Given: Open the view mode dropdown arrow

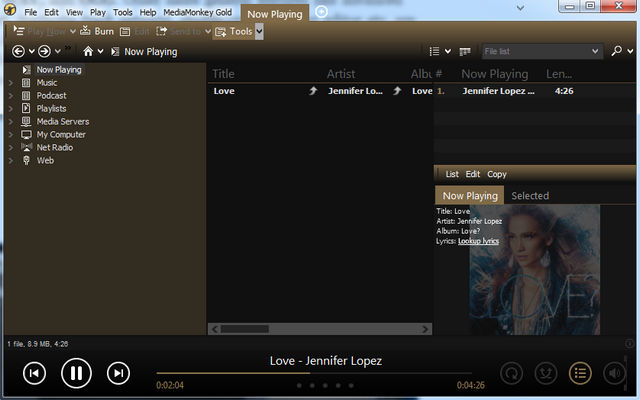Looking at the screenshot, I should pyautogui.click(x=448, y=51).
